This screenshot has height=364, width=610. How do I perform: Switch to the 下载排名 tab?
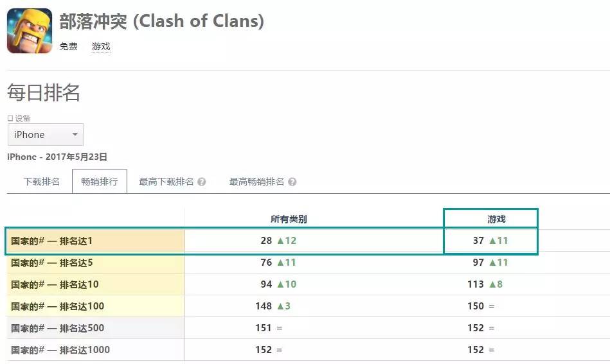coord(42,182)
